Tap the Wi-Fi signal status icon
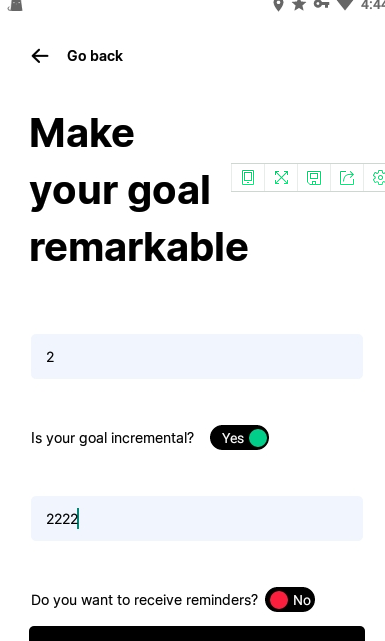The width and height of the screenshot is (385, 641). (x=345, y=5)
